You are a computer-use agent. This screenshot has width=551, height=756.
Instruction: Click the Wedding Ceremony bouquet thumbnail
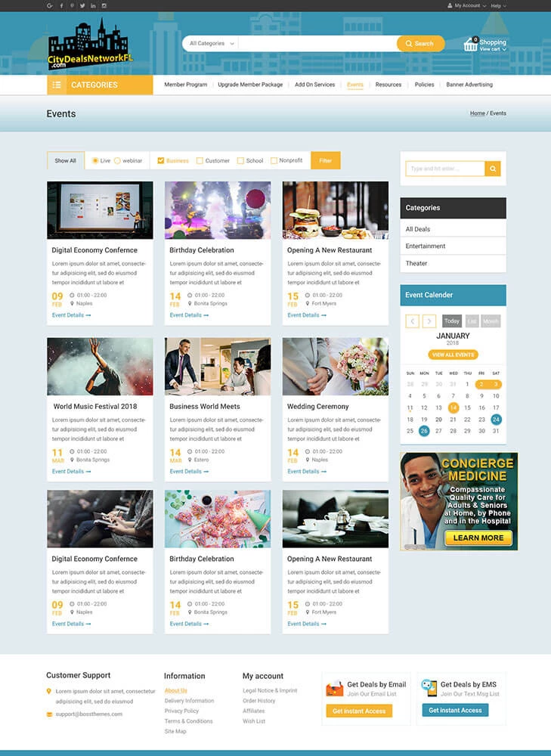(336, 367)
